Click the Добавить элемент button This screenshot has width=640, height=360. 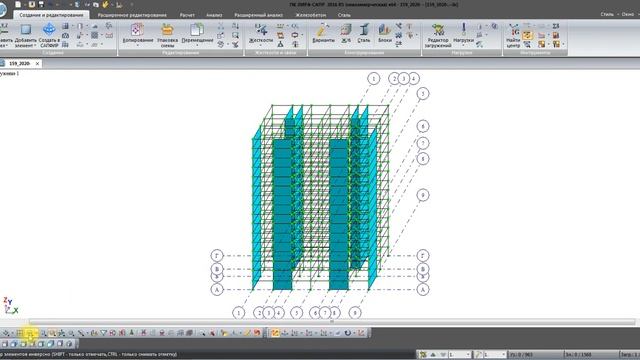point(26,36)
